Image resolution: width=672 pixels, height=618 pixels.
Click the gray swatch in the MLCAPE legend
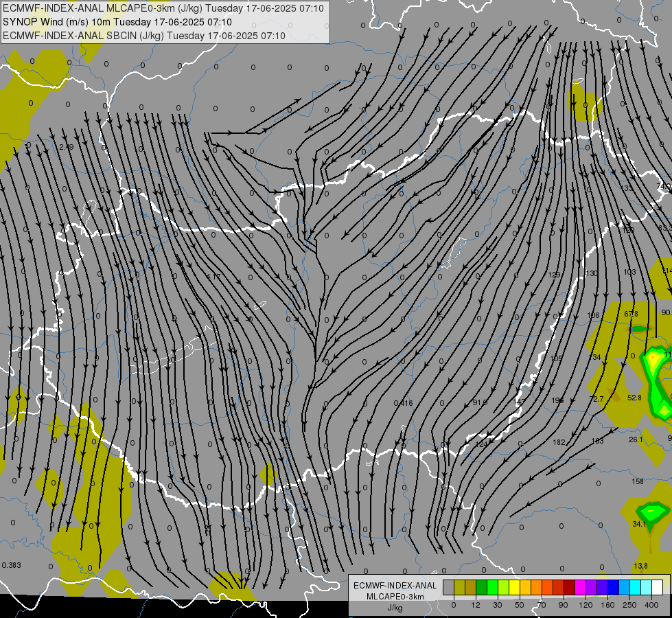449,587
